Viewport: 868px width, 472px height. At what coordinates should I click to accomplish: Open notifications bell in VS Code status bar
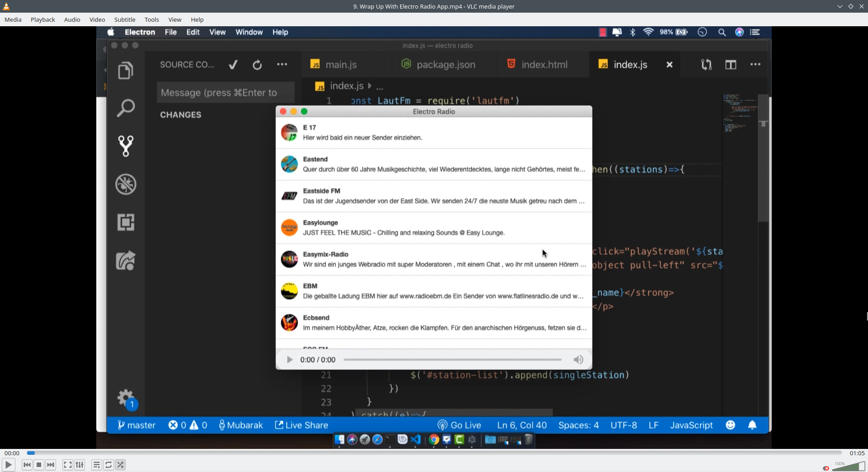pos(752,425)
